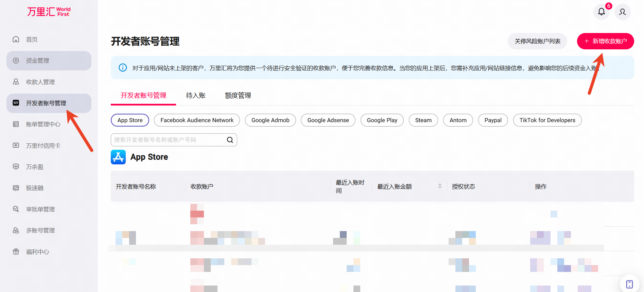The width and height of the screenshot is (644, 292).
Task: Open 福利中心 in the sidebar
Action: (x=49, y=252)
